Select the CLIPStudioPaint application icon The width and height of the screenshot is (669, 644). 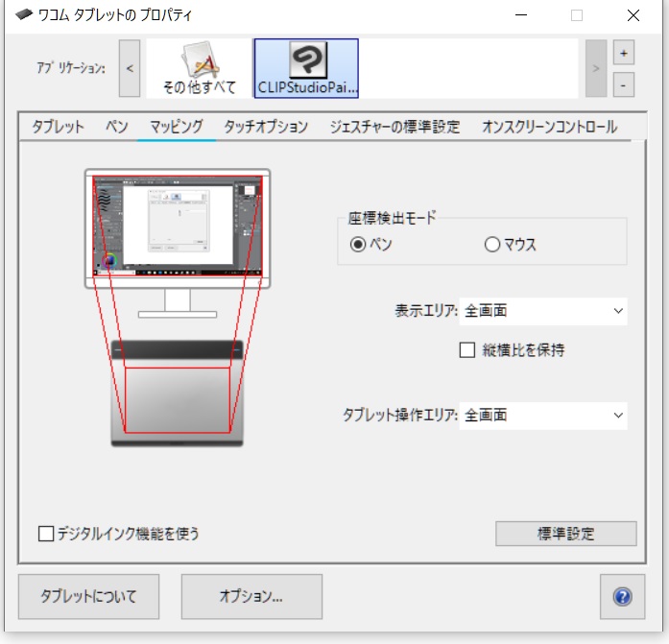(306, 68)
